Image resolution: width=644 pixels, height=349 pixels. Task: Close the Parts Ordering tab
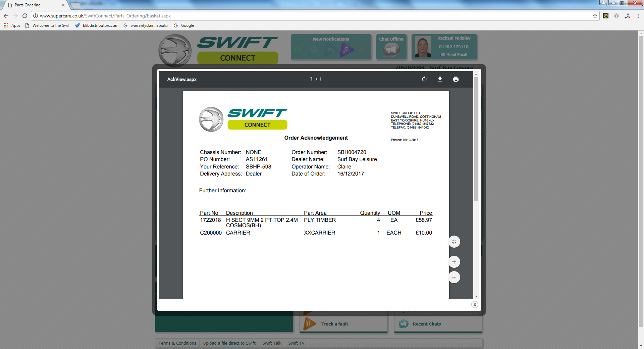(x=63, y=5)
